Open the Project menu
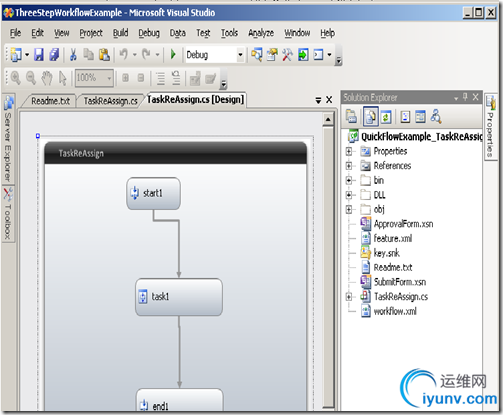503x415 pixels. (91, 33)
